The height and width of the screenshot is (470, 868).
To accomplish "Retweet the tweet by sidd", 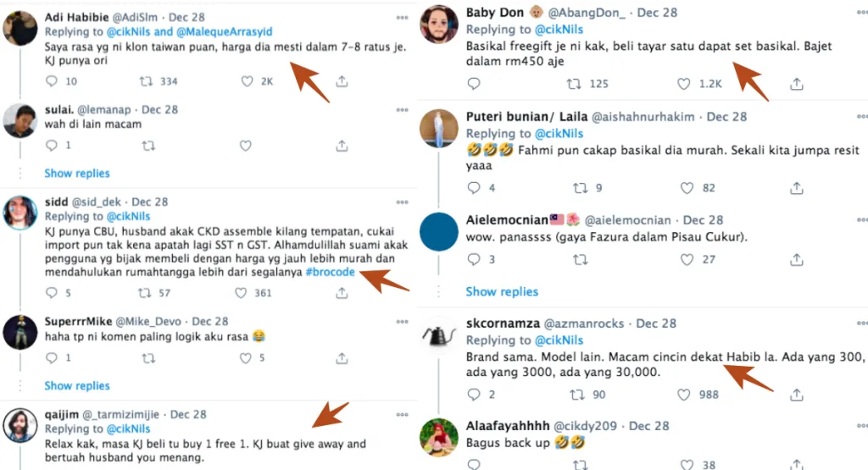I will coord(147,293).
